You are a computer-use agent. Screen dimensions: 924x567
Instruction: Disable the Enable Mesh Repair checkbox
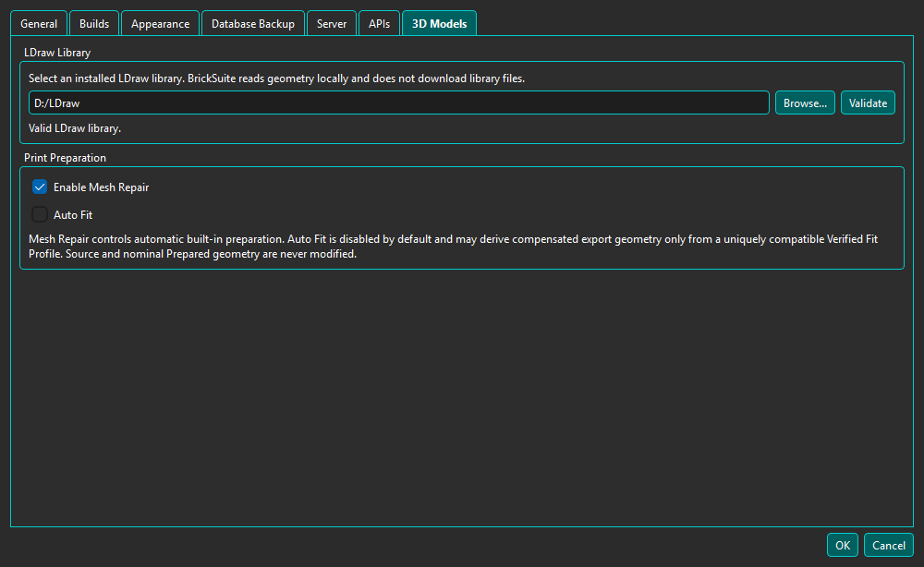click(x=40, y=187)
